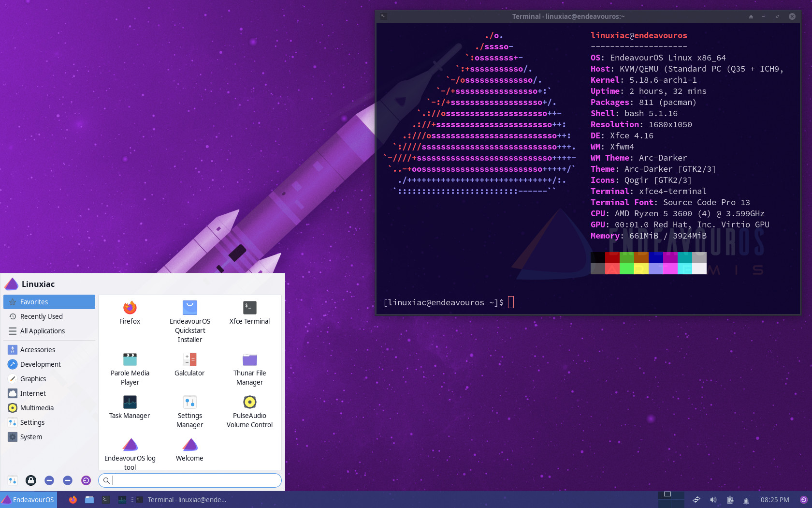The width and height of the screenshot is (812, 508).
Task: Open the Accessories category
Action: [x=49, y=350]
